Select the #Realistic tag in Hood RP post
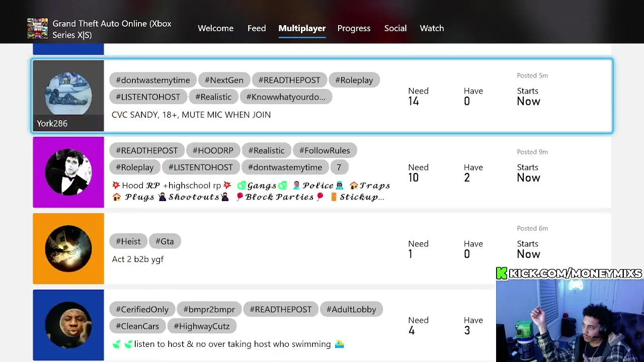 pos(266,150)
